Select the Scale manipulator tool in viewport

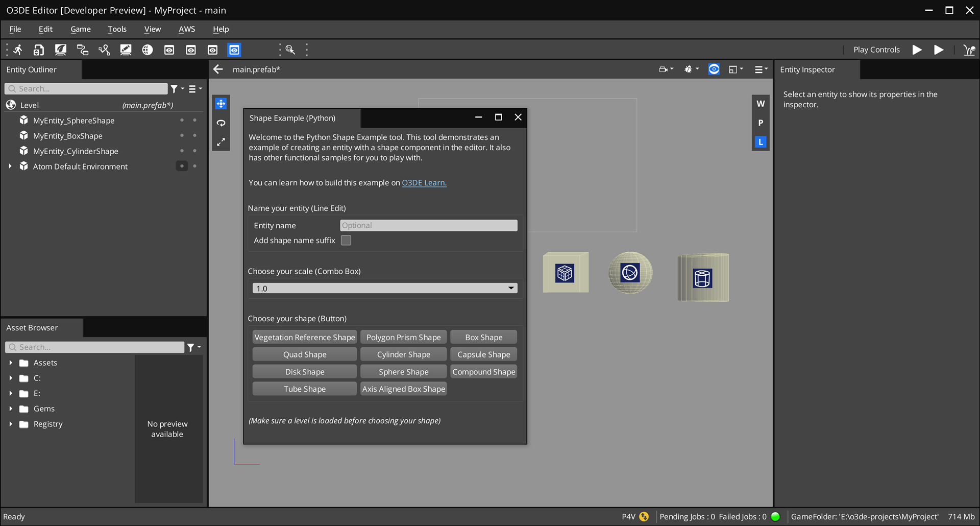click(x=220, y=142)
